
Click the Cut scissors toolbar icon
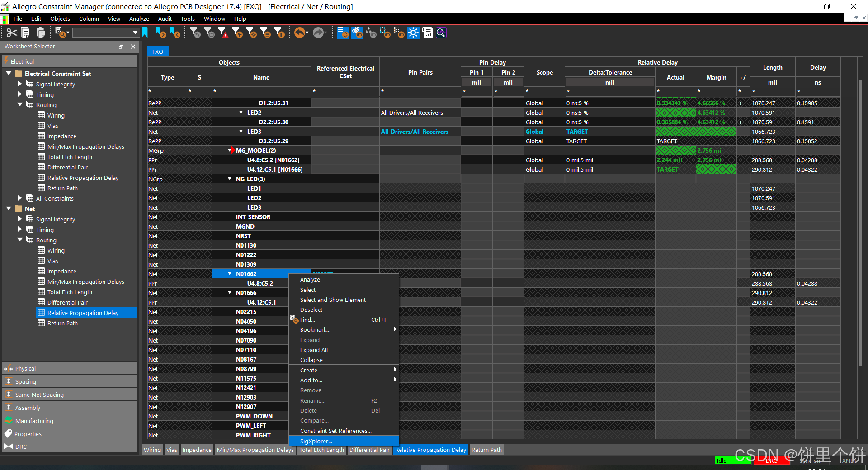[12, 33]
